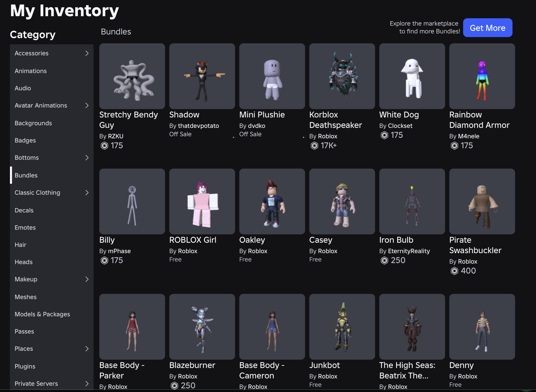Viewport: 536px width, 392px height.
Task: Open the ROBLOX Girl bundle thumbnail
Action: pos(202,201)
